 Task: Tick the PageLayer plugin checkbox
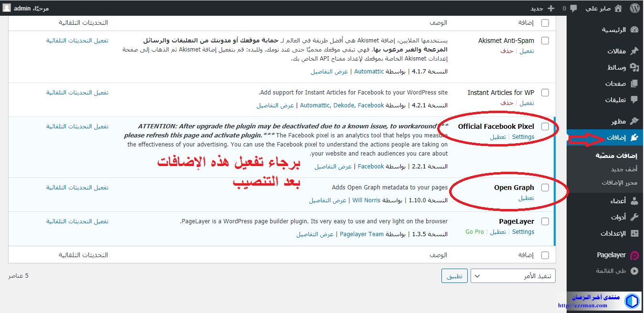point(545,221)
